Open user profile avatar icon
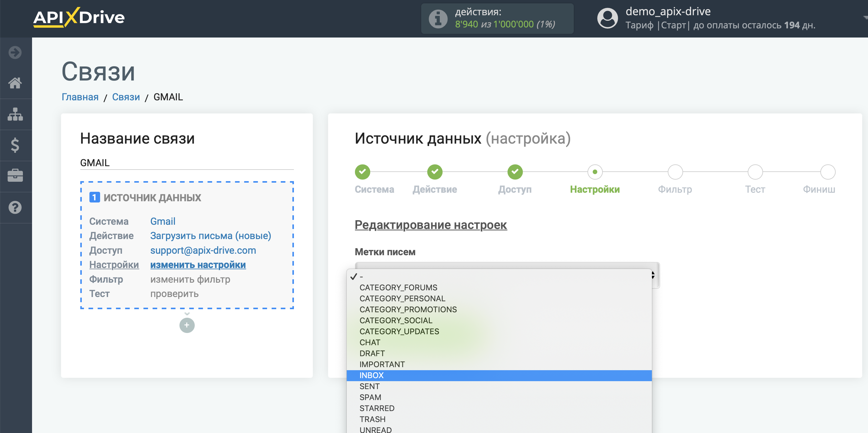Image resolution: width=868 pixels, height=433 pixels. (x=607, y=19)
